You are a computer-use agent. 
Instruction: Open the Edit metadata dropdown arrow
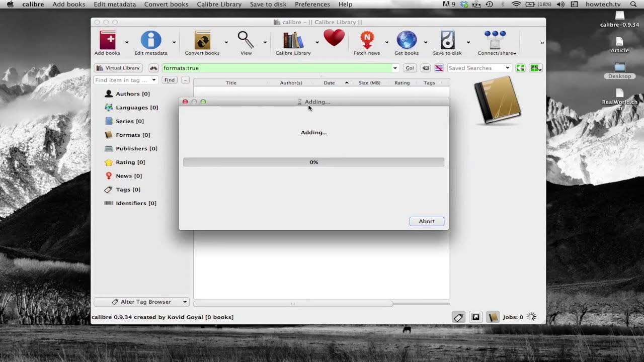[174, 42]
